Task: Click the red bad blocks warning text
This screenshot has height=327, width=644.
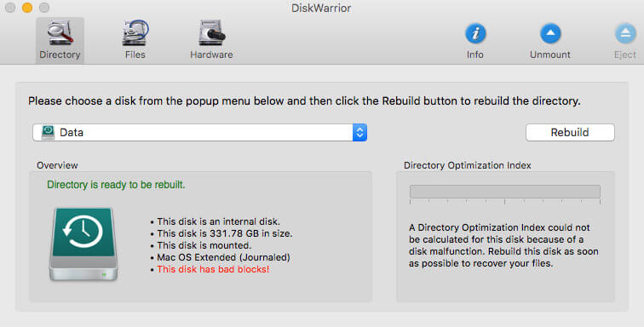Action: 213,269
